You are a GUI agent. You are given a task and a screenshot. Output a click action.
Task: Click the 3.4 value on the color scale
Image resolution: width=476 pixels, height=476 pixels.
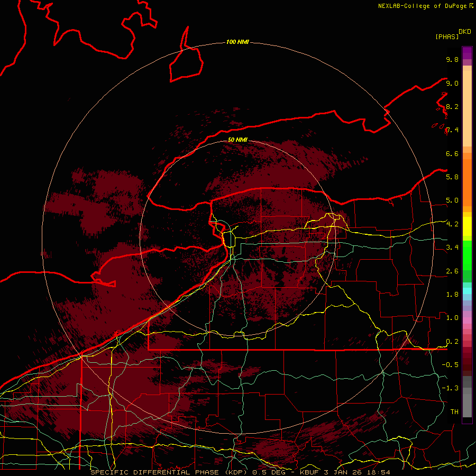click(452, 247)
